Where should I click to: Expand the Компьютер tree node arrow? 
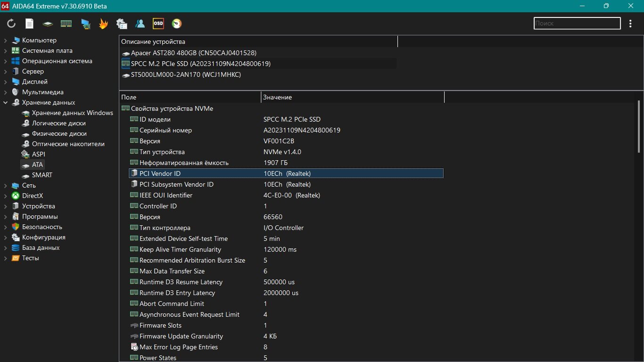point(6,41)
